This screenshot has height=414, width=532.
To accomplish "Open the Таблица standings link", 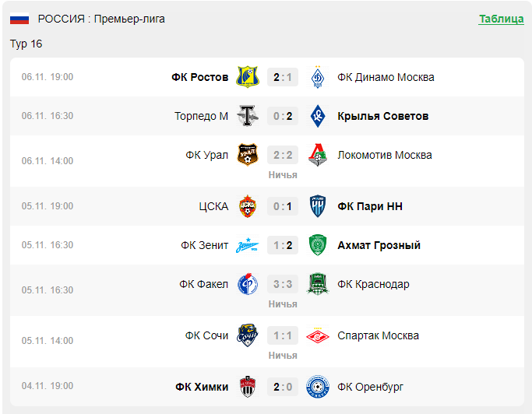I will pyautogui.click(x=501, y=19).
